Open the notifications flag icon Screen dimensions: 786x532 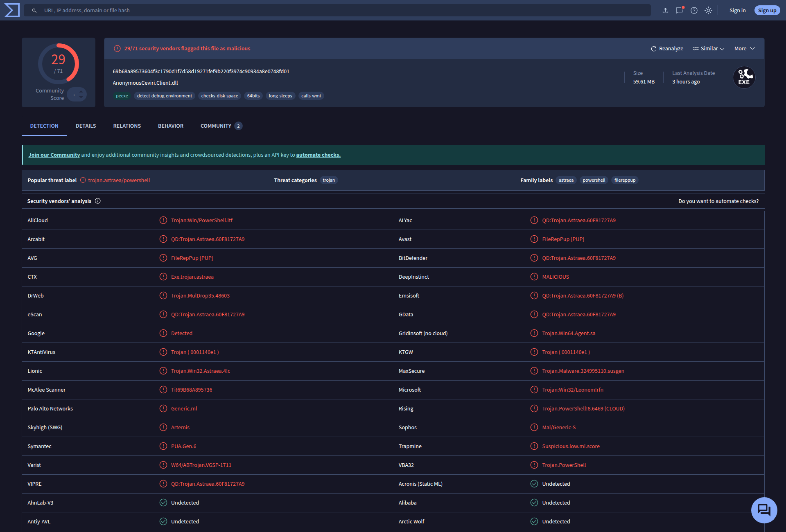tap(680, 11)
